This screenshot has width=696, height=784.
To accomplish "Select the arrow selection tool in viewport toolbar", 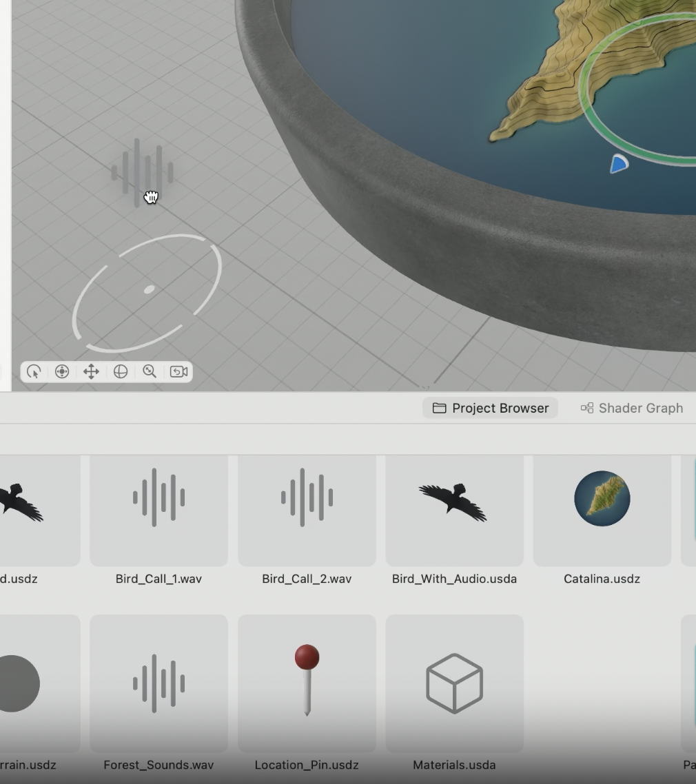I will click(x=34, y=371).
